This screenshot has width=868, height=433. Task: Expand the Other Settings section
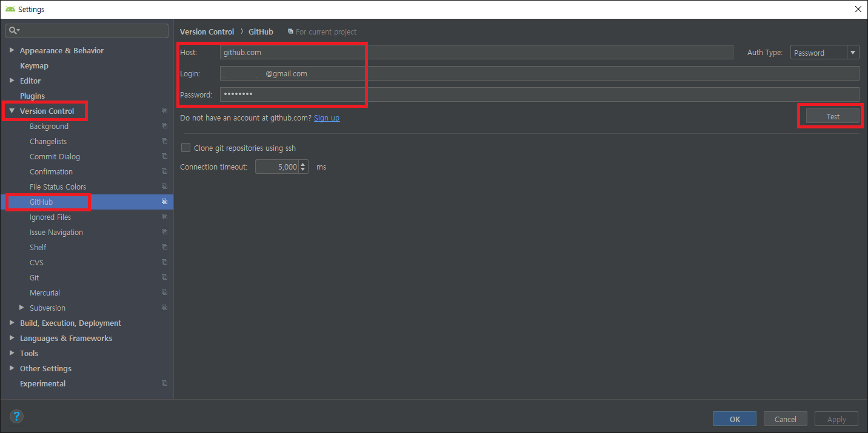click(12, 368)
